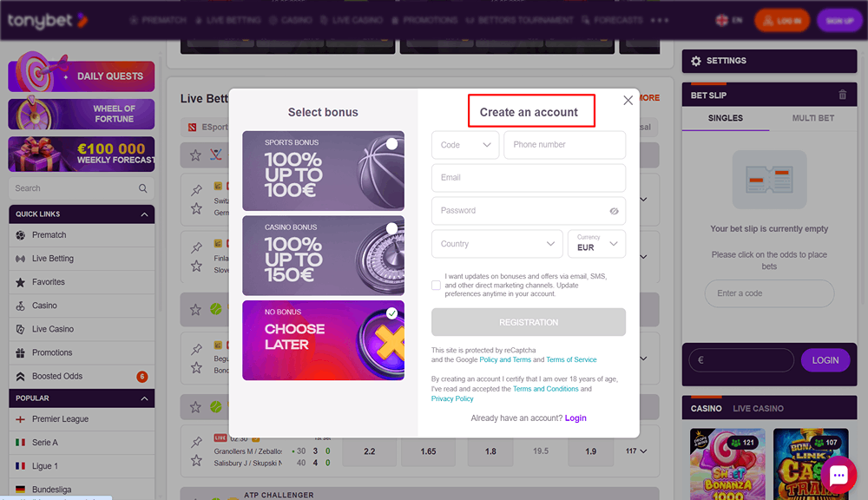Click the soccer ball icon beside Prematch

21,235
